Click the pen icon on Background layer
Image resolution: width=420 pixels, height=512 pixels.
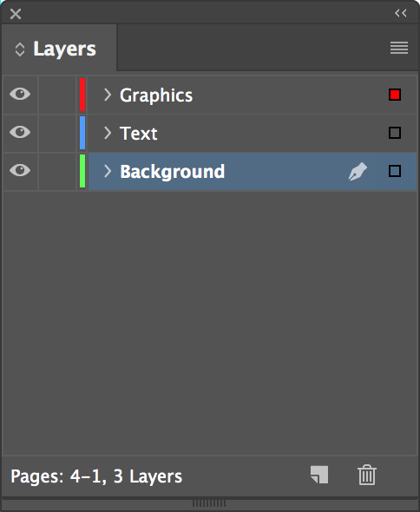click(x=358, y=172)
